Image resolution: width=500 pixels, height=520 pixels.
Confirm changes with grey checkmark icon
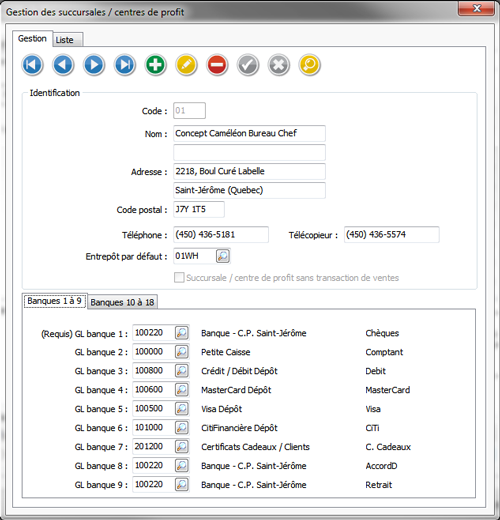[x=248, y=65]
